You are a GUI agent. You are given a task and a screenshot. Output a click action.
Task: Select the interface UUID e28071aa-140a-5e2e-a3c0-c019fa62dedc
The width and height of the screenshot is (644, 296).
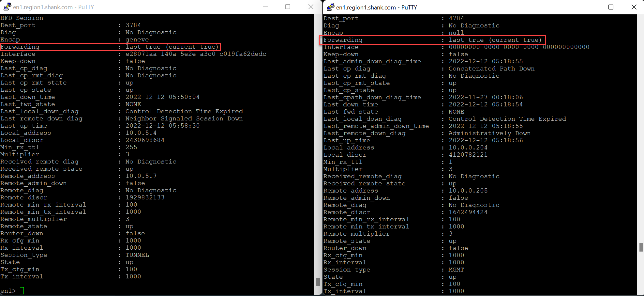click(196, 54)
